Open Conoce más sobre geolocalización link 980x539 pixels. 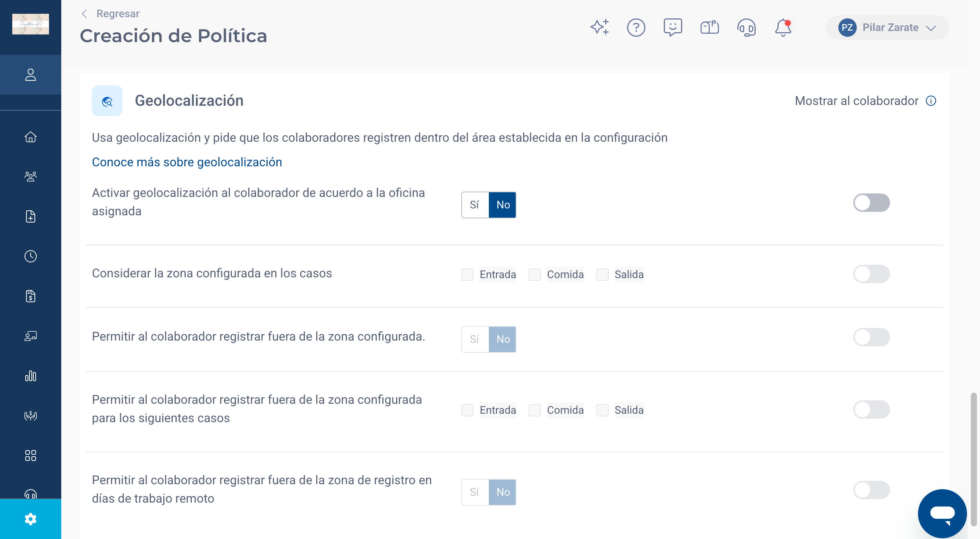pos(187,162)
